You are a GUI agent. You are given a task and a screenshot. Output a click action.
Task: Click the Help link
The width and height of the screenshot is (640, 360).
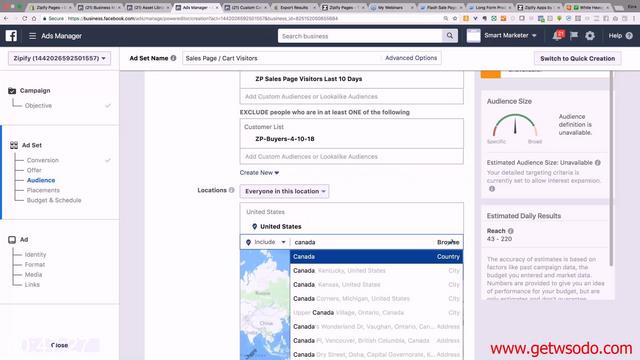pos(615,36)
